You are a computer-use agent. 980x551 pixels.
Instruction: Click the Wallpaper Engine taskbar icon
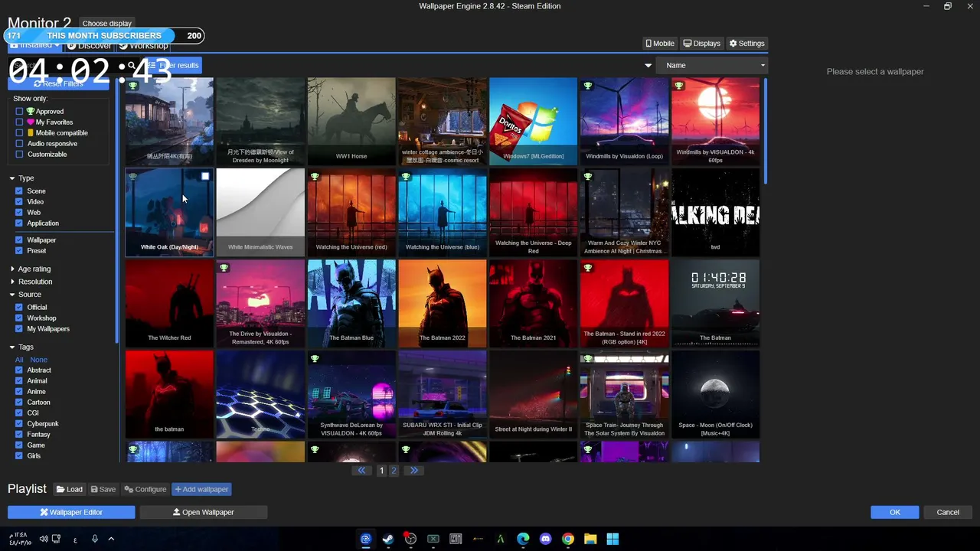tap(365, 539)
